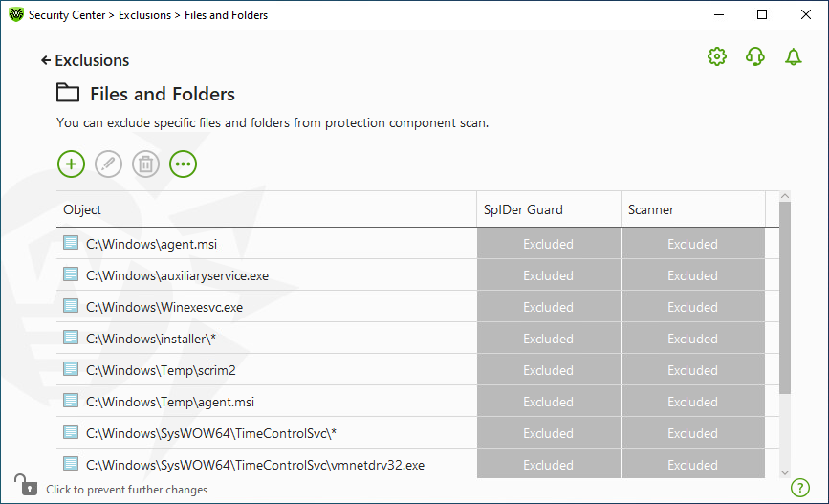Viewport: 829px width, 504px height.
Task: Open the more options ellipsis button
Action: (183, 164)
